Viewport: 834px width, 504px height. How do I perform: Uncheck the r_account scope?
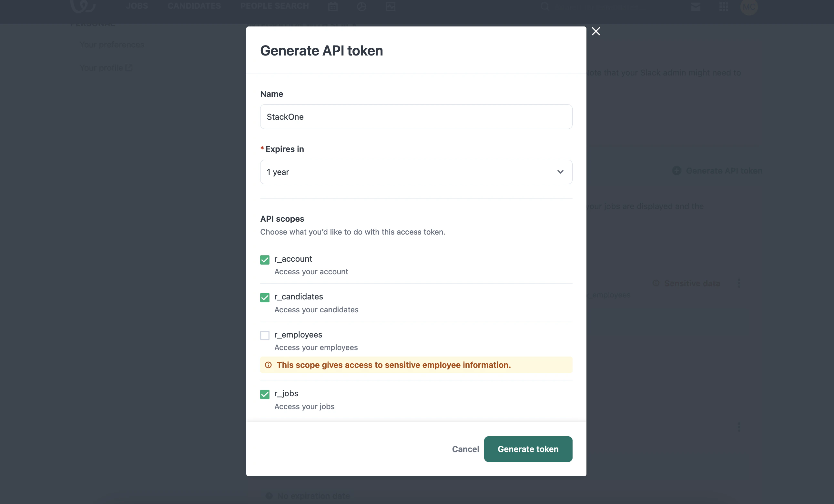point(265,260)
